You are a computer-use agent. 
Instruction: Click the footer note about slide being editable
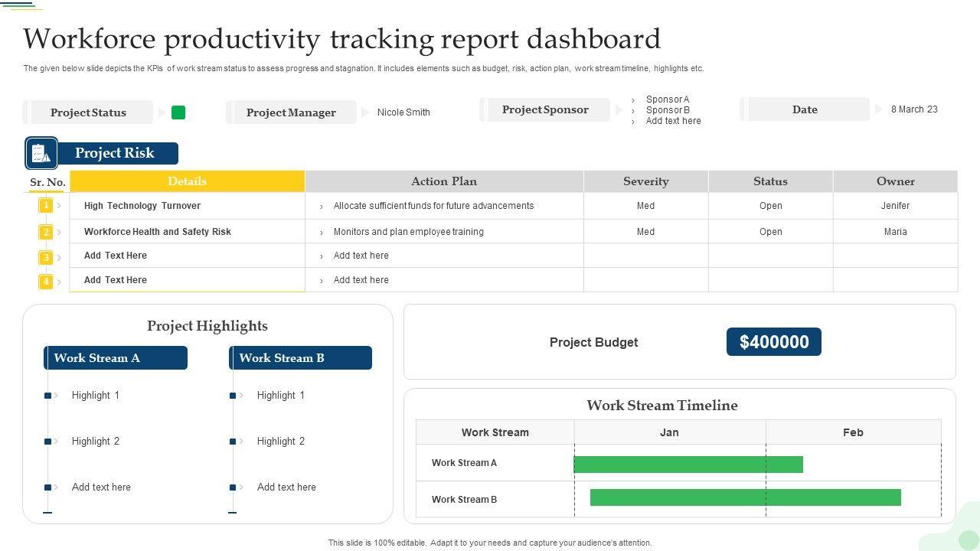(490, 543)
